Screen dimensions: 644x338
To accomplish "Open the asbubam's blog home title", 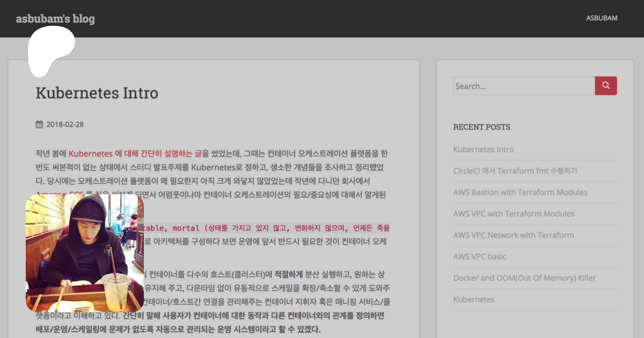I will click(x=55, y=19).
